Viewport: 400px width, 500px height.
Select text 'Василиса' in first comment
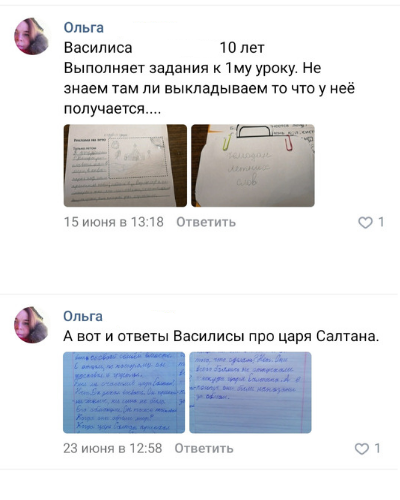click(x=98, y=48)
